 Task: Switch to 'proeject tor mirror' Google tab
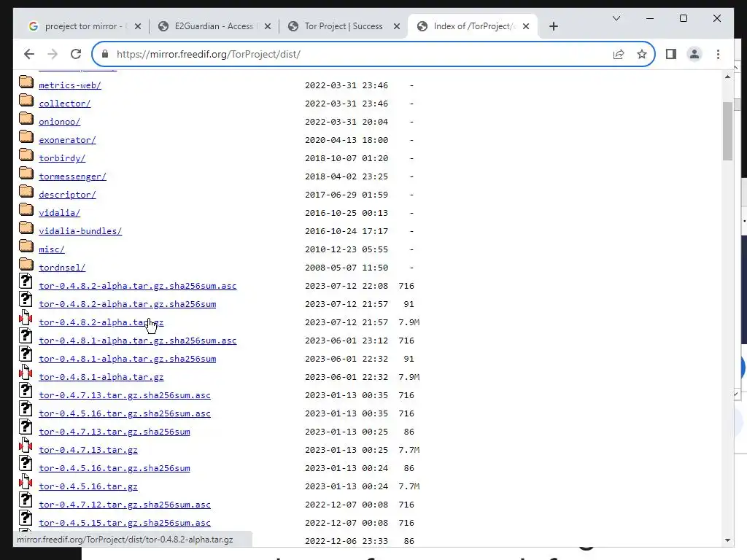click(83, 26)
